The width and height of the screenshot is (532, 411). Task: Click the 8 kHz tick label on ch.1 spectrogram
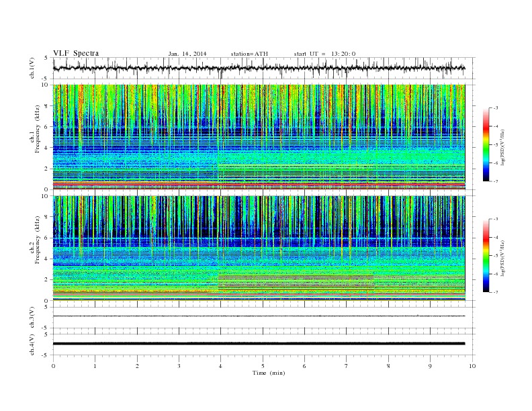click(47, 106)
